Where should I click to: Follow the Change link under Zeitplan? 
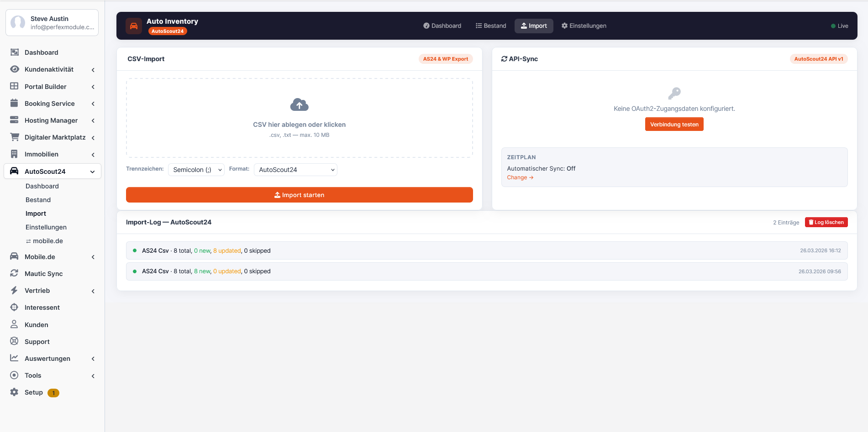(520, 177)
